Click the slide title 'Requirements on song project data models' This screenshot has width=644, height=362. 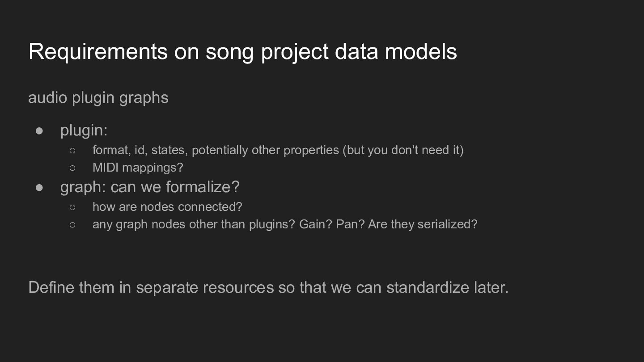(242, 51)
